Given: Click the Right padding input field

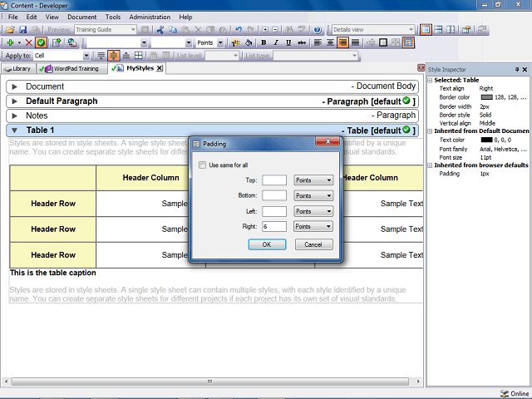Looking at the screenshot, I should pos(274,226).
